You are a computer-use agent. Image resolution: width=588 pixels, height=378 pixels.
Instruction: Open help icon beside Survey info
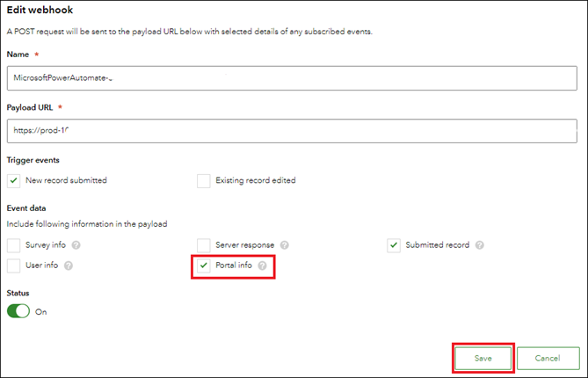pos(76,245)
